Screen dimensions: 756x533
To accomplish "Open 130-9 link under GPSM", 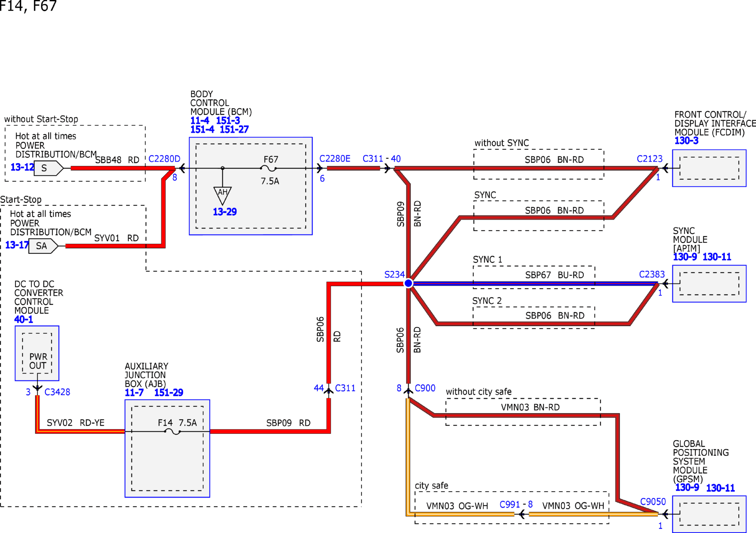I will click(x=687, y=488).
